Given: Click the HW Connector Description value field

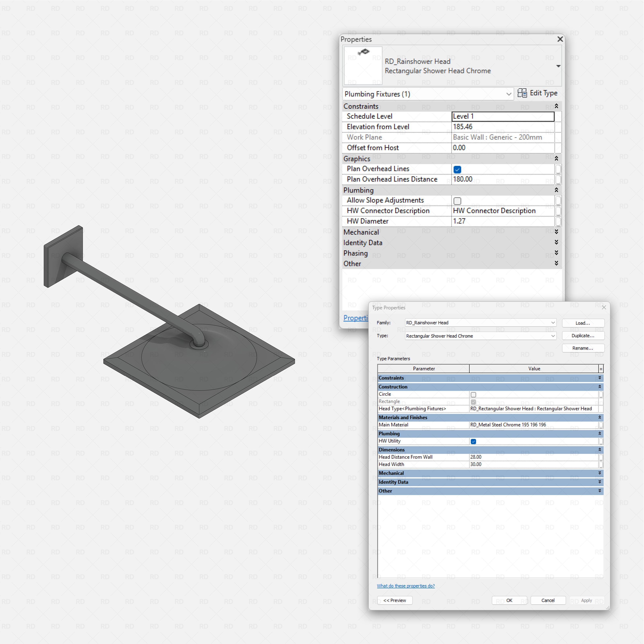Looking at the screenshot, I should [x=503, y=211].
